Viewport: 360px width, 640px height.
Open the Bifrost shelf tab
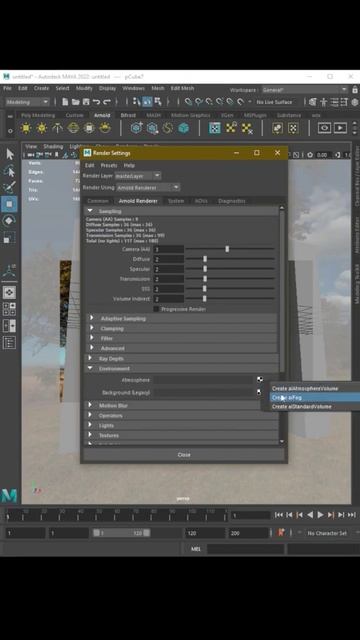coord(128,116)
